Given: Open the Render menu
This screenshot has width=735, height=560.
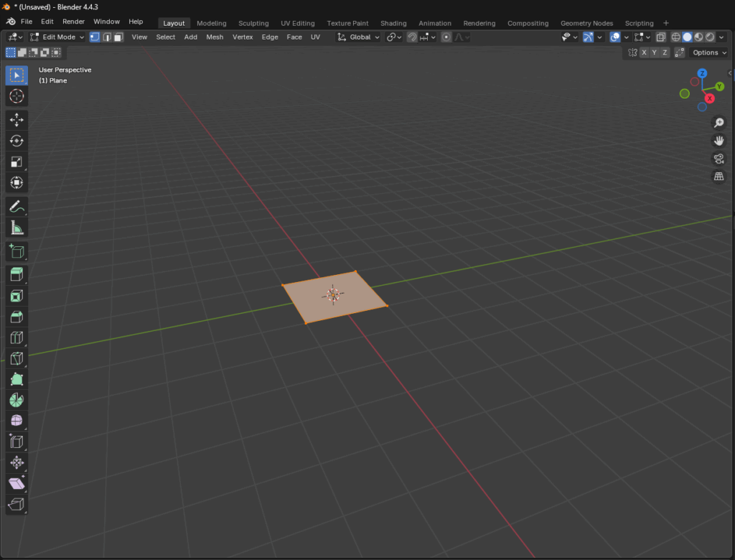Looking at the screenshot, I should pos(74,22).
